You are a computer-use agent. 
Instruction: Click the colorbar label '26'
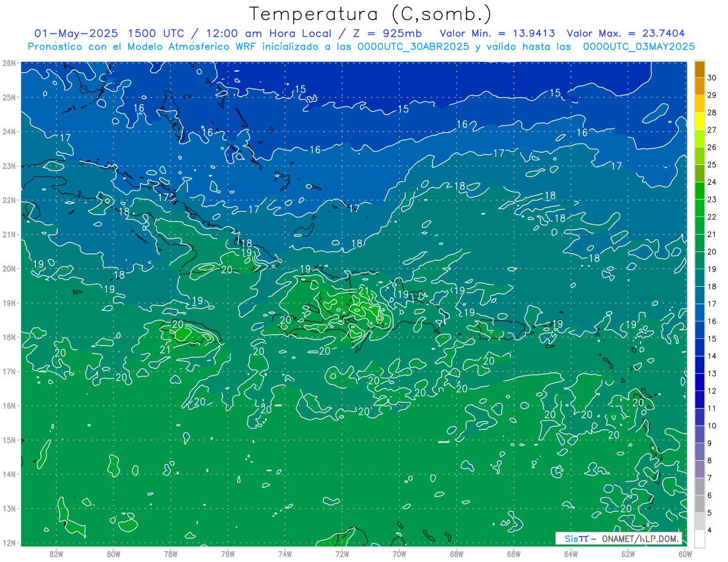click(712, 147)
